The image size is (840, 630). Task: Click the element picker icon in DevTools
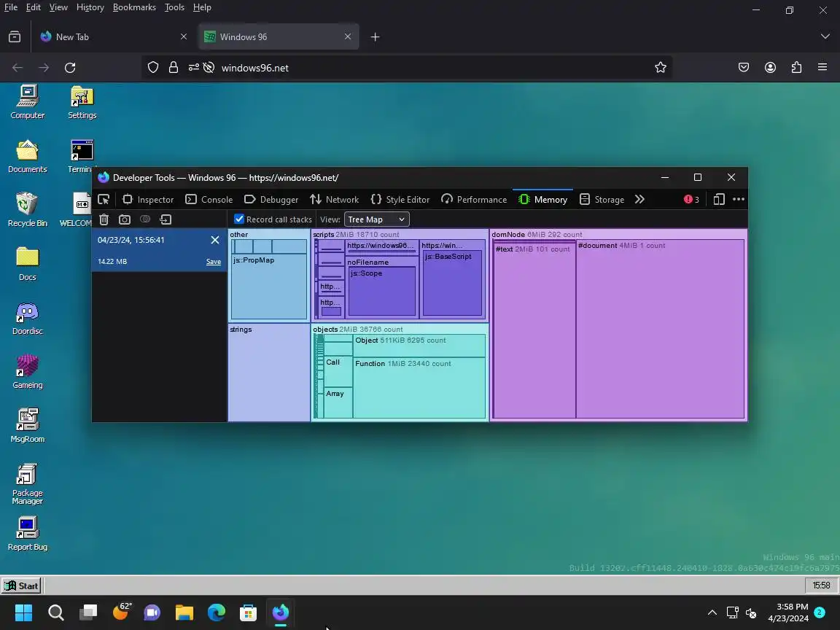104,199
